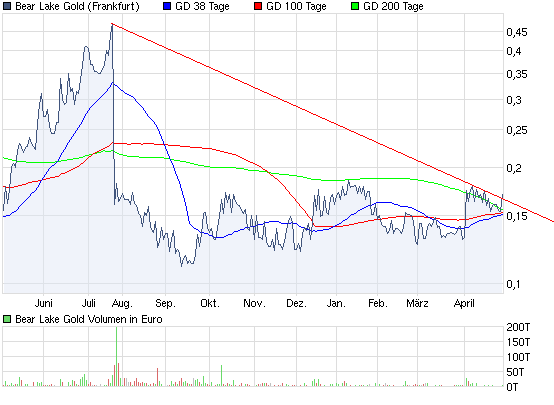Viewport: 554px width, 405px height.
Task: Click the Sep. month label
Action: 165,304
